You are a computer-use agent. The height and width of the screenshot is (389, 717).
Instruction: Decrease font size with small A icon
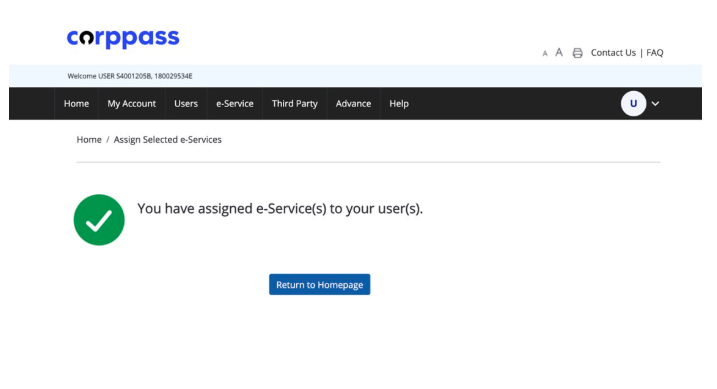coord(545,53)
